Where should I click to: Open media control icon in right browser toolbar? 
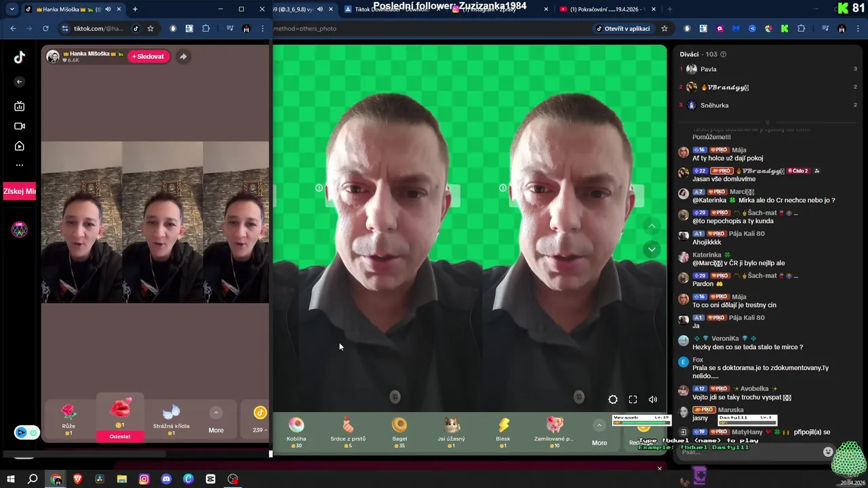(x=825, y=28)
